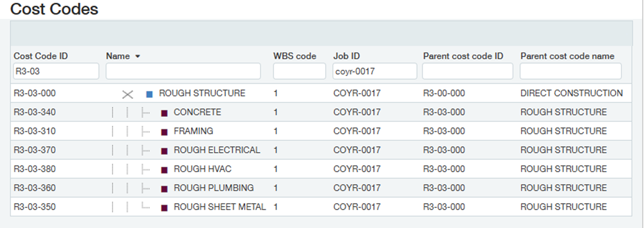Open the Name column sort dropdown arrow
The width and height of the screenshot is (644, 228).
137,57
